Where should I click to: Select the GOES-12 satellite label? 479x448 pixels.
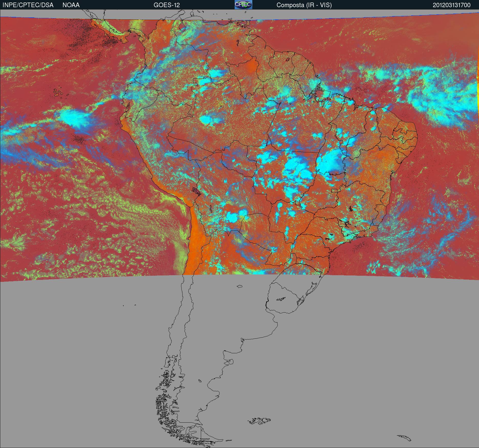coord(166,5)
